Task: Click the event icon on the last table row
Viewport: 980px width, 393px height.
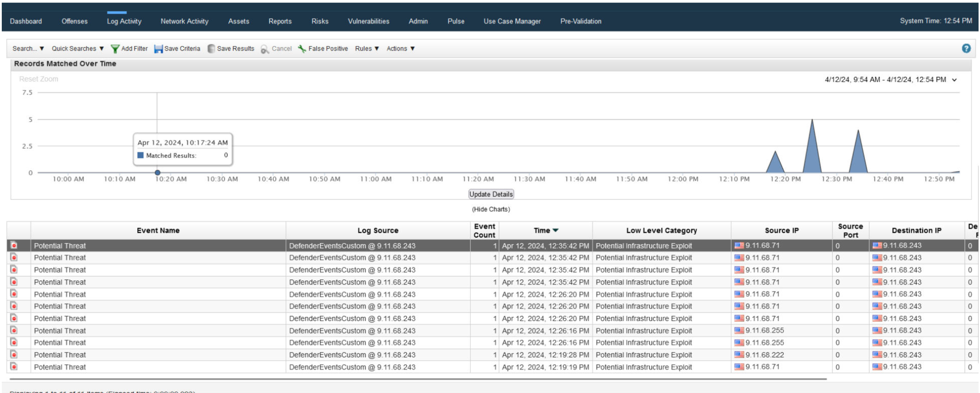Action: pyautogui.click(x=13, y=367)
